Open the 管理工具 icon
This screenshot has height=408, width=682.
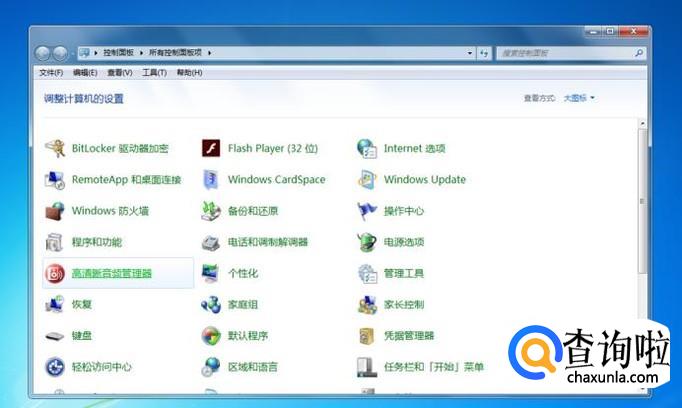(367, 274)
